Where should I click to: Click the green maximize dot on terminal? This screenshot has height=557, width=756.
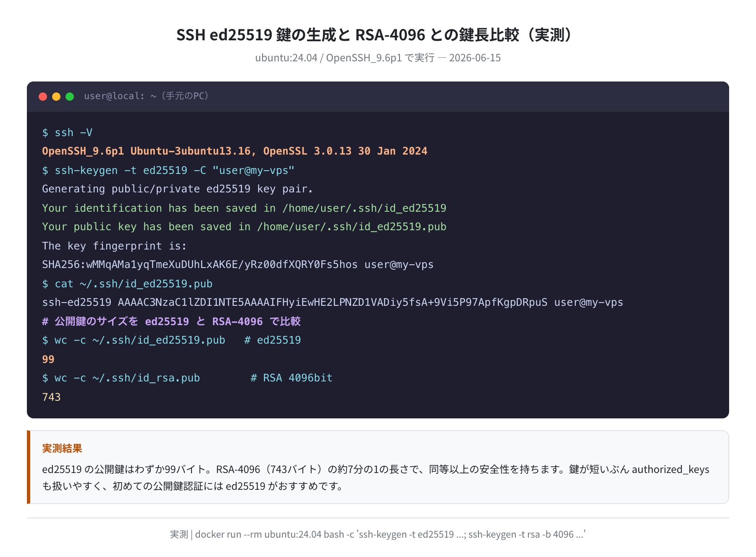tap(70, 97)
